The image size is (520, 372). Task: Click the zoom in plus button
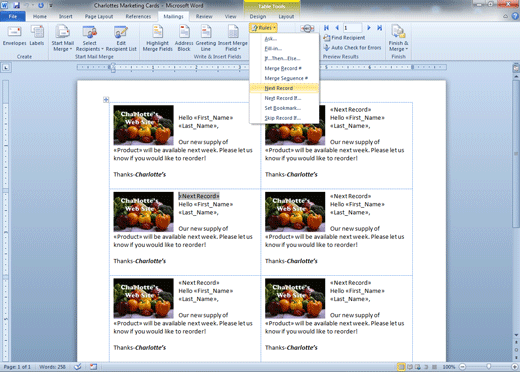[515, 367]
